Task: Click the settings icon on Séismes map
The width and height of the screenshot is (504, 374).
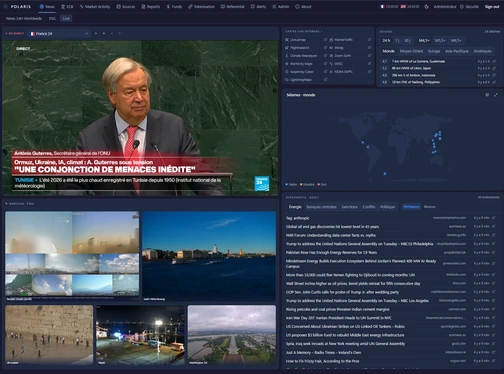Action: 487,95
